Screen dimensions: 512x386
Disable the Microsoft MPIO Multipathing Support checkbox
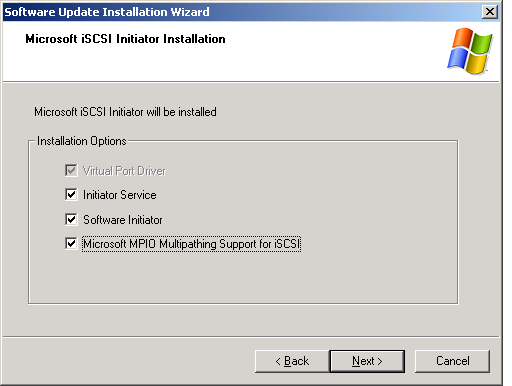pos(71,244)
